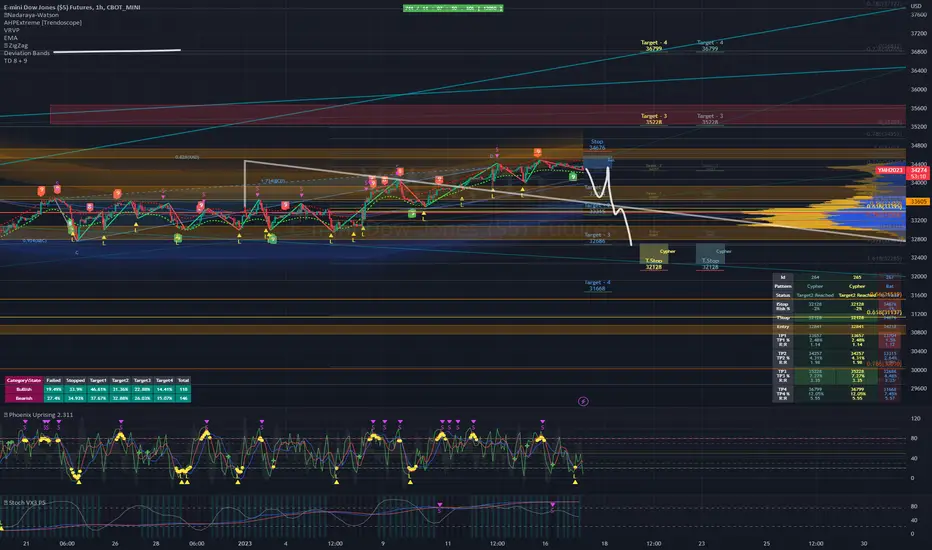
Task: Click the 2023 label on time axis
Action: pyautogui.click(x=244, y=543)
